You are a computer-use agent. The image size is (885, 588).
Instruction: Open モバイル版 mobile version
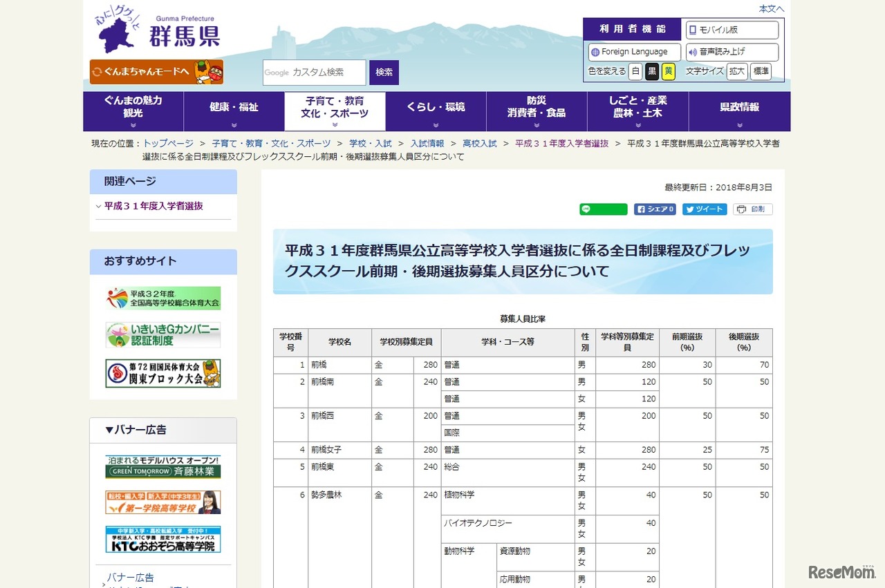[732, 30]
